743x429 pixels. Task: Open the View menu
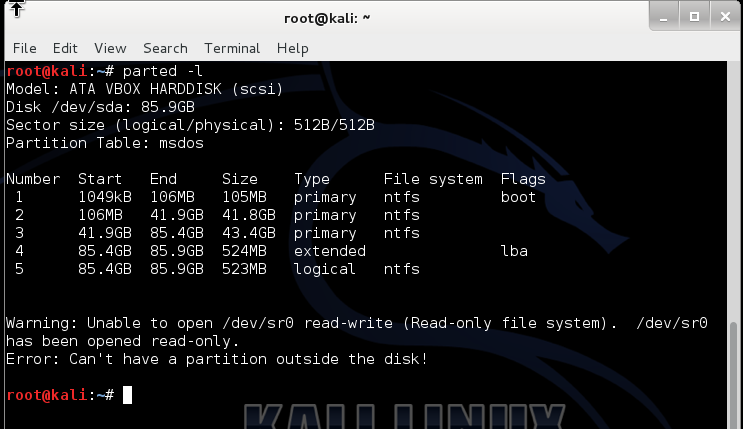point(110,48)
